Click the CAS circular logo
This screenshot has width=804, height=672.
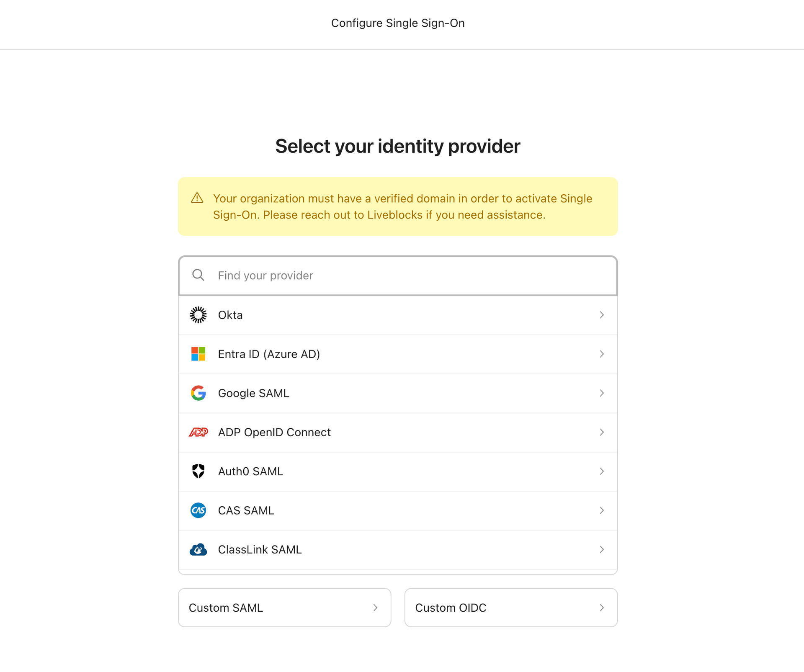pos(198,510)
